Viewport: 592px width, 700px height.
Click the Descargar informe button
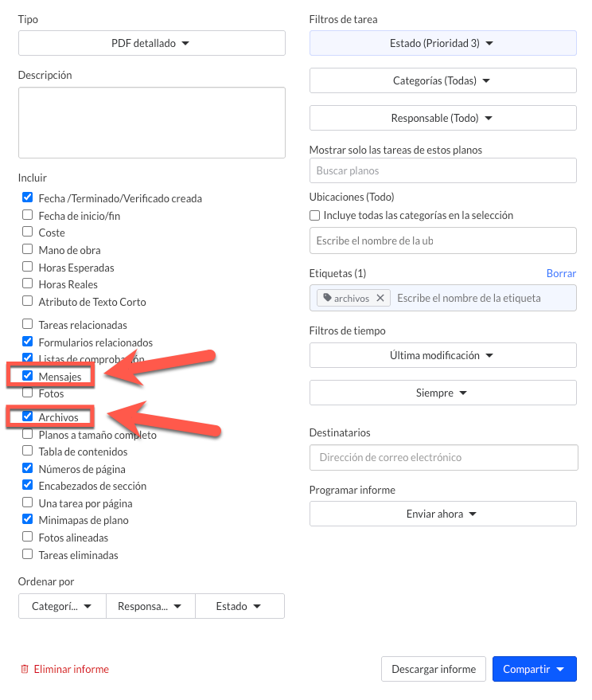point(433,669)
